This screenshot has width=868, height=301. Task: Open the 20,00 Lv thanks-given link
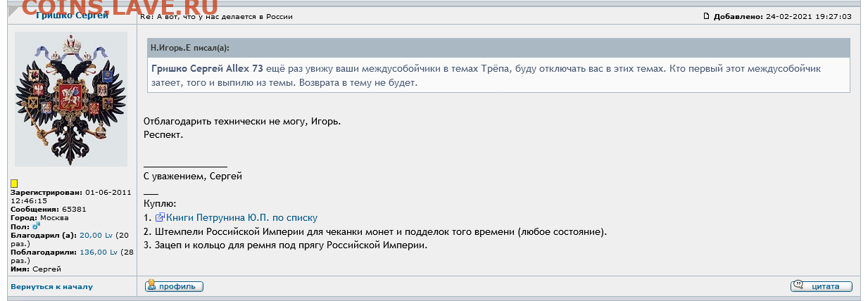(97, 235)
